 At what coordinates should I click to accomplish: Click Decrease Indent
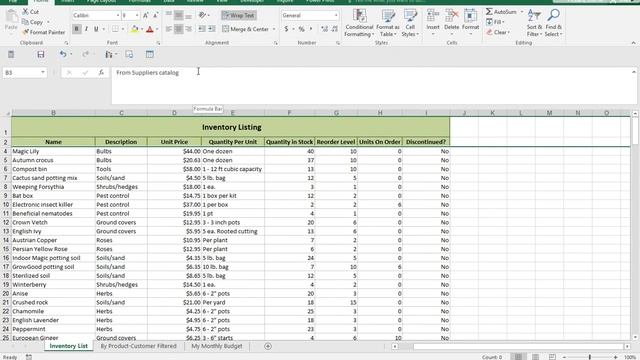(x=202, y=29)
